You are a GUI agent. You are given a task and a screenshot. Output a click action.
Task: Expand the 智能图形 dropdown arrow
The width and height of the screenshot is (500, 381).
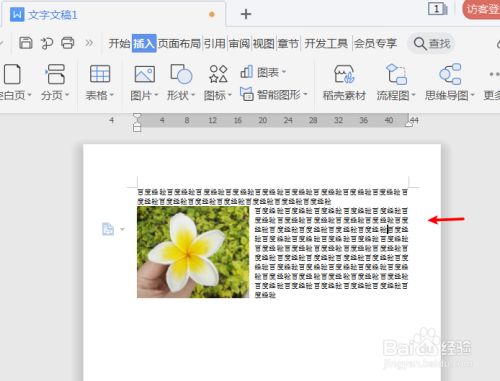[x=305, y=94]
